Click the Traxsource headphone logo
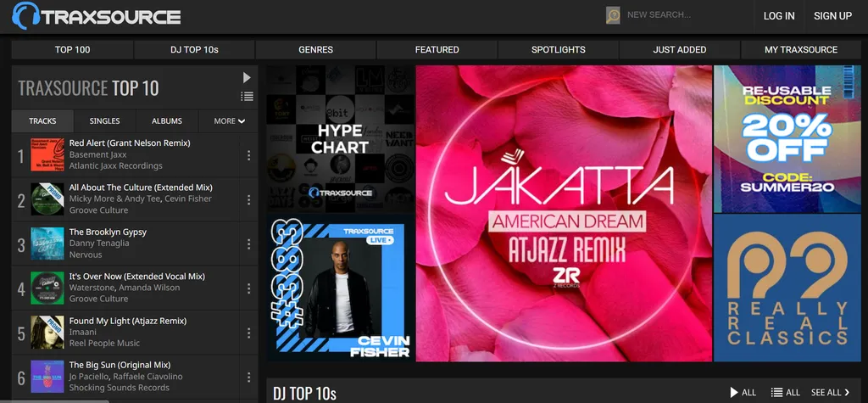This screenshot has width=868, height=403. (x=26, y=15)
